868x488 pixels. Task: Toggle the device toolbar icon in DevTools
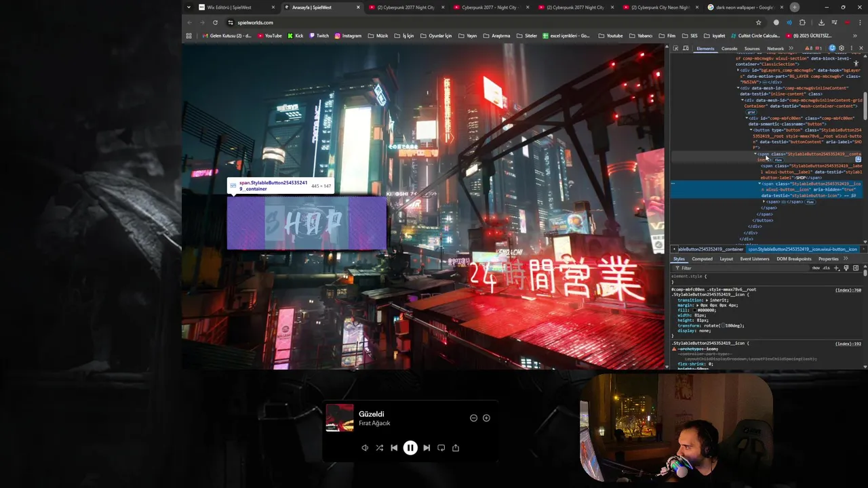[686, 48]
